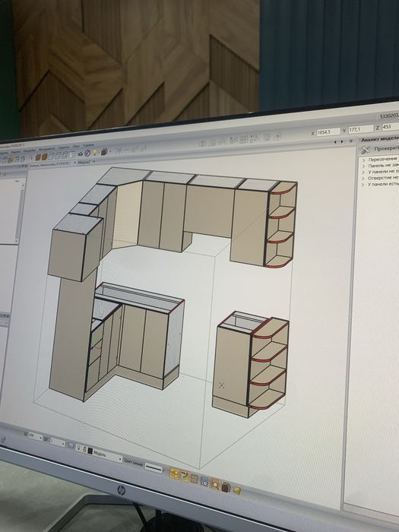Toggle the yellow lightbulb icon in top toolbar
Viewport: 399px width, 532px height.
[95, 152]
